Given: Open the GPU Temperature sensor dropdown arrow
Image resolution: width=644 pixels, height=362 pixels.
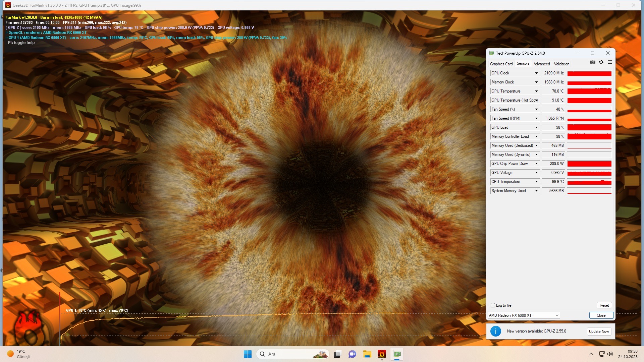Looking at the screenshot, I should point(536,91).
